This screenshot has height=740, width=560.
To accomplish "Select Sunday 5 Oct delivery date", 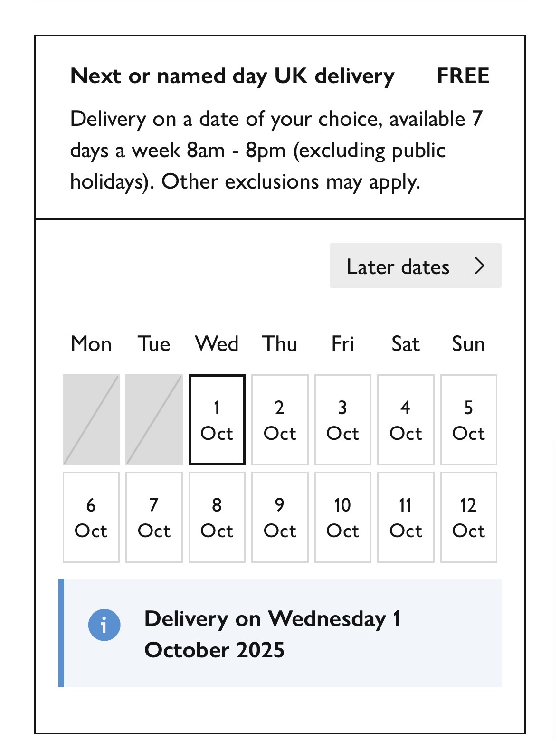I will [x=468, y=420].
